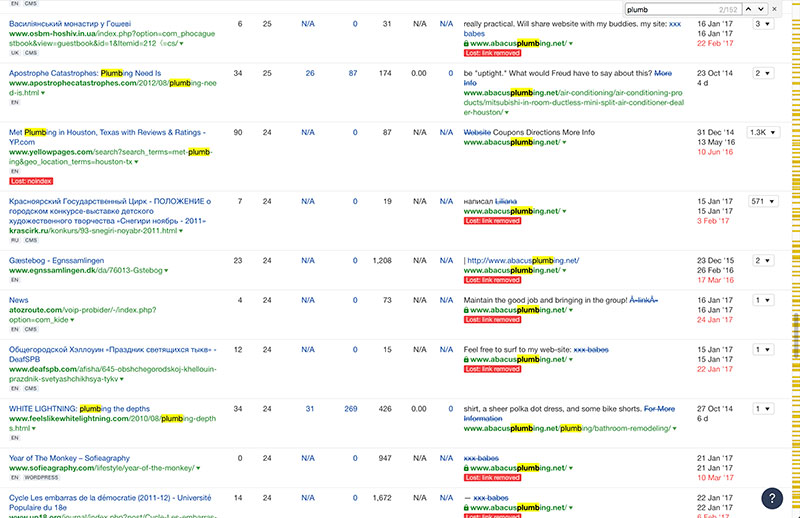
Task: Expand the apostrophecatastrophes.com URL arrow
Action: tap(43, 93)
